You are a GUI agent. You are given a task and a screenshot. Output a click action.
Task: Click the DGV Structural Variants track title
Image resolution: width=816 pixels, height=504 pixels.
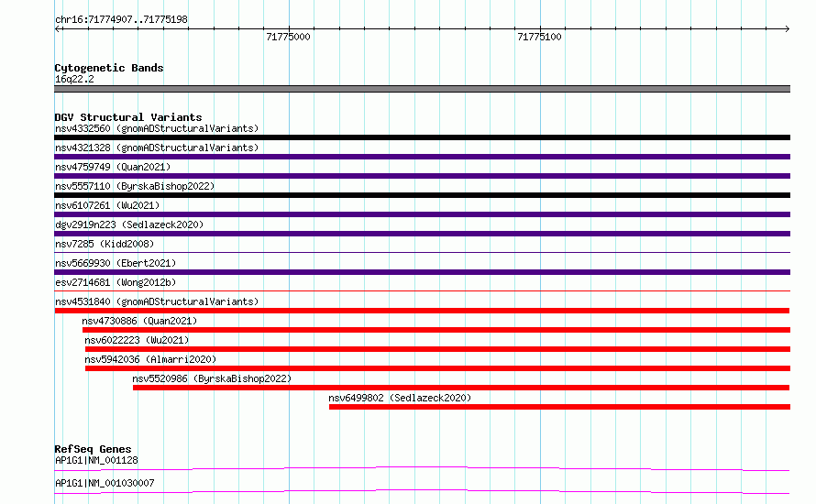click(x=128, y=117)
